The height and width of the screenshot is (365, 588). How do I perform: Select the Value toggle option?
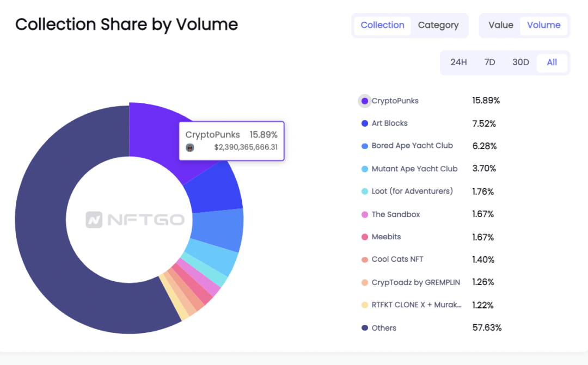(501, 25)
